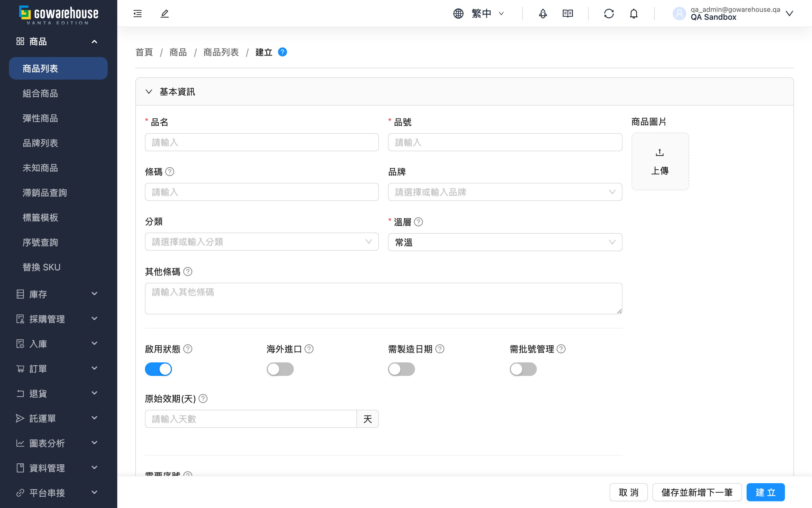Click the gowarehouse logo
The image size is (812, 508).
point(58,15)
